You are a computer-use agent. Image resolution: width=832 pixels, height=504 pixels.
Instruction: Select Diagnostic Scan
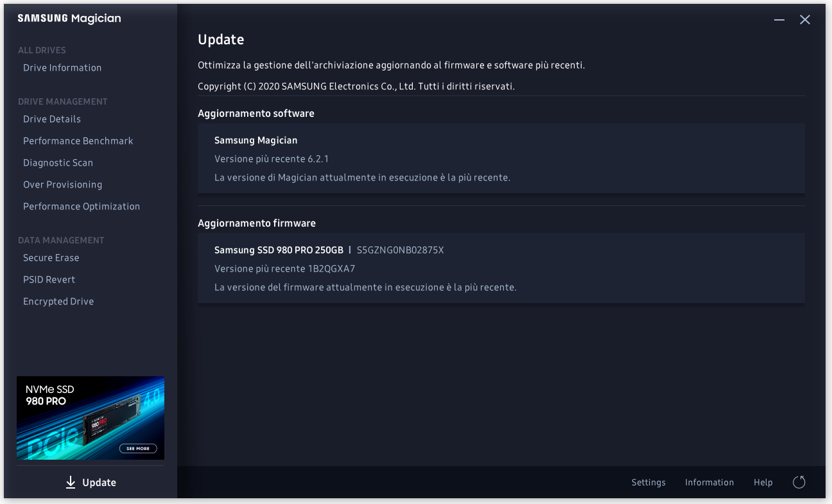(x=58, y=162)
